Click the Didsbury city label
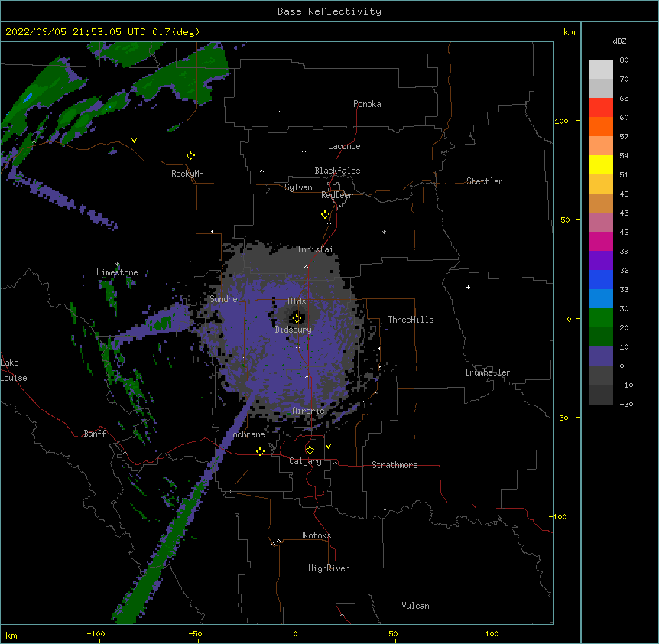659x644 pixels. click(x=294, y=330)
